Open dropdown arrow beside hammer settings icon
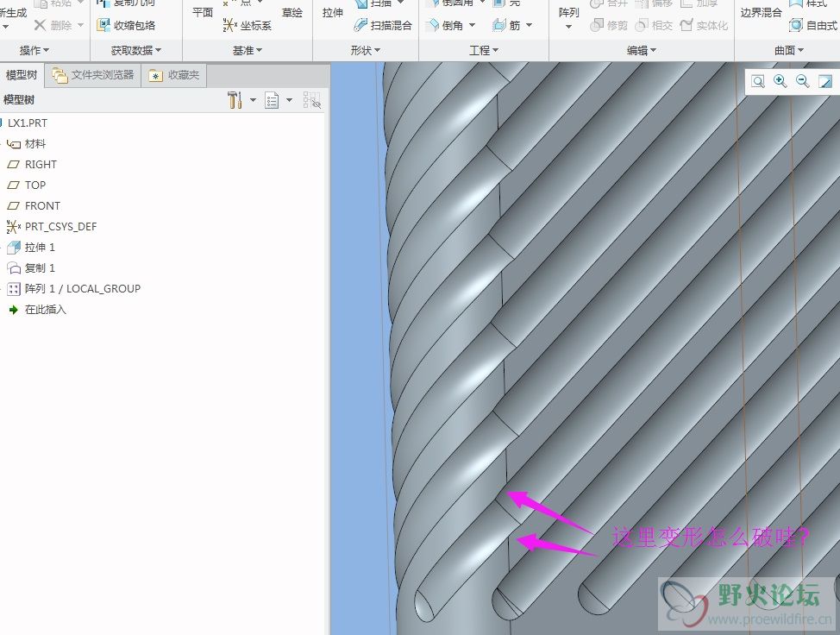This screenshot has width=840, height=635. (x=253, y=100)
